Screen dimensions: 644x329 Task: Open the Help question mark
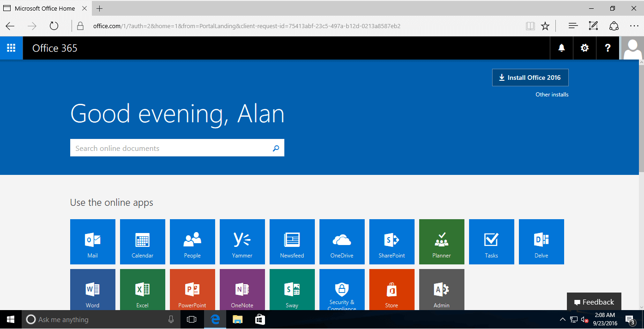point(608,48)
